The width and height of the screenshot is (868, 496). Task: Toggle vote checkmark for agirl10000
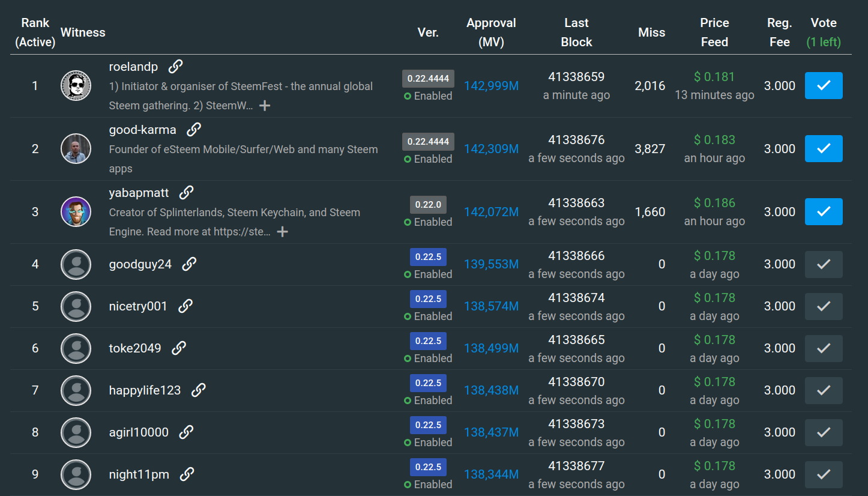[x=823, y=432]
